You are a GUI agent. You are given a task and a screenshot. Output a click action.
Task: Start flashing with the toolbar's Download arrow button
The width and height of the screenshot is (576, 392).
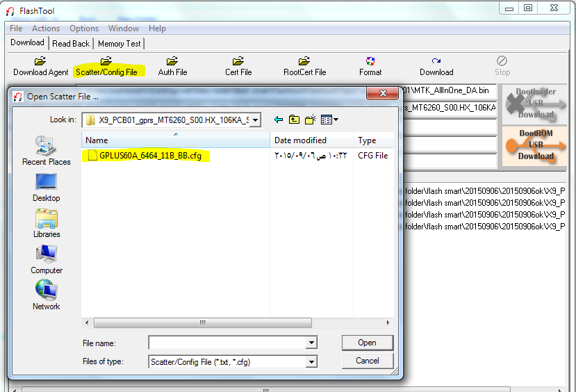click(x=436, y=67)
